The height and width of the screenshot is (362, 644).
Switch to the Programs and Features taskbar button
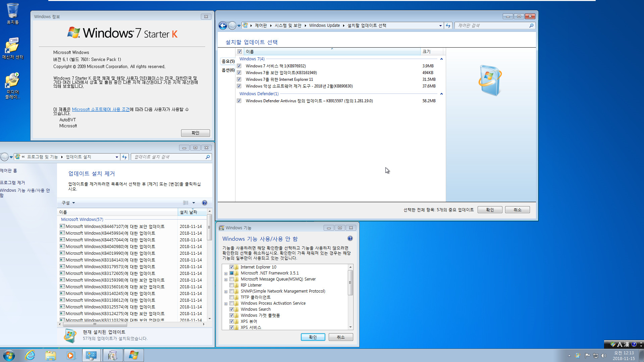pos(112,355)
